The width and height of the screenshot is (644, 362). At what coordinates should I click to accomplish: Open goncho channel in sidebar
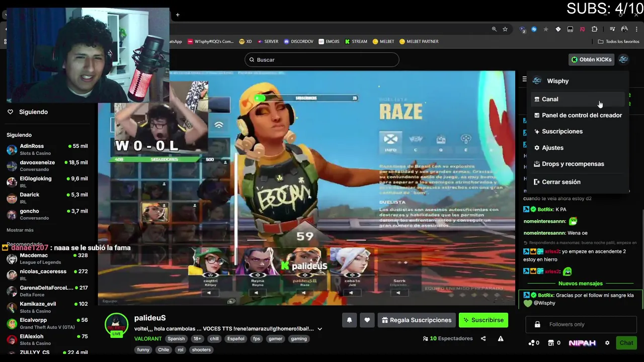point(47,214)
